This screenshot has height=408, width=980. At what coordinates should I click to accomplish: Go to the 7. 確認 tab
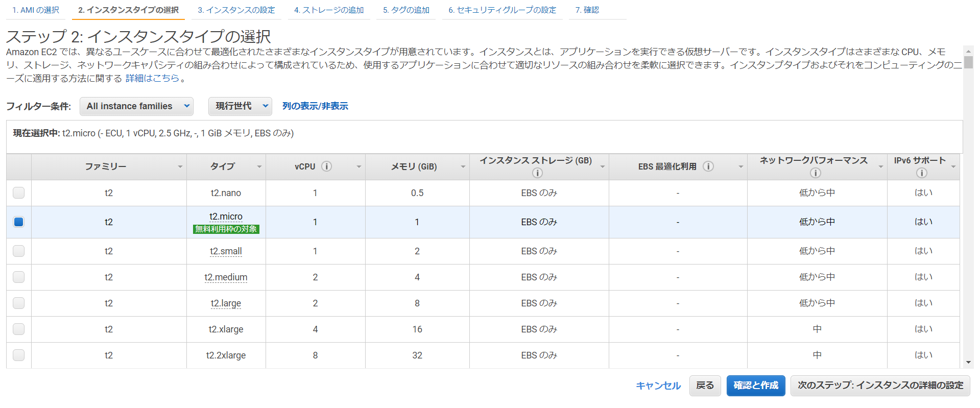587,10
